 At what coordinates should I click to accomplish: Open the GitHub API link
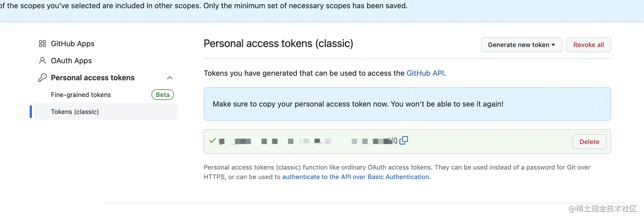coord(425,73)
